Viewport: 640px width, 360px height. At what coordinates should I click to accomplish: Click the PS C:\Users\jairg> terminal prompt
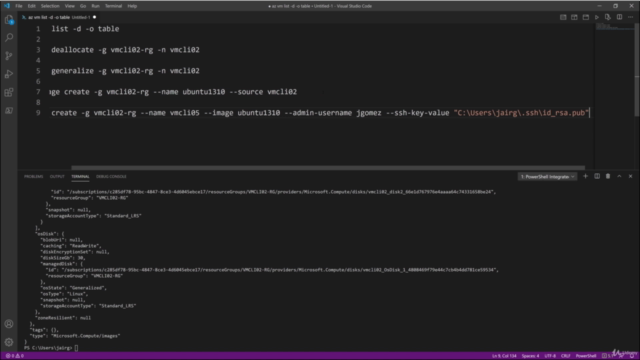point(48,348)
